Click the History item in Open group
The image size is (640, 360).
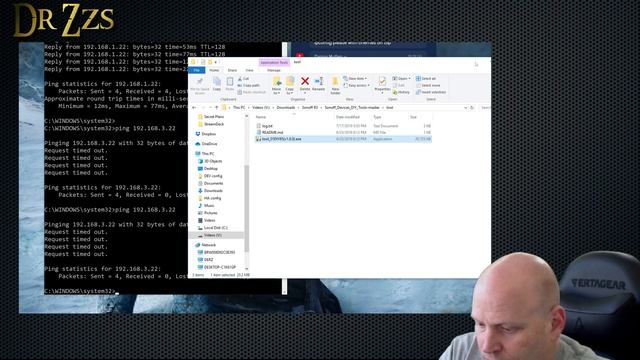[x=401, y=92]
